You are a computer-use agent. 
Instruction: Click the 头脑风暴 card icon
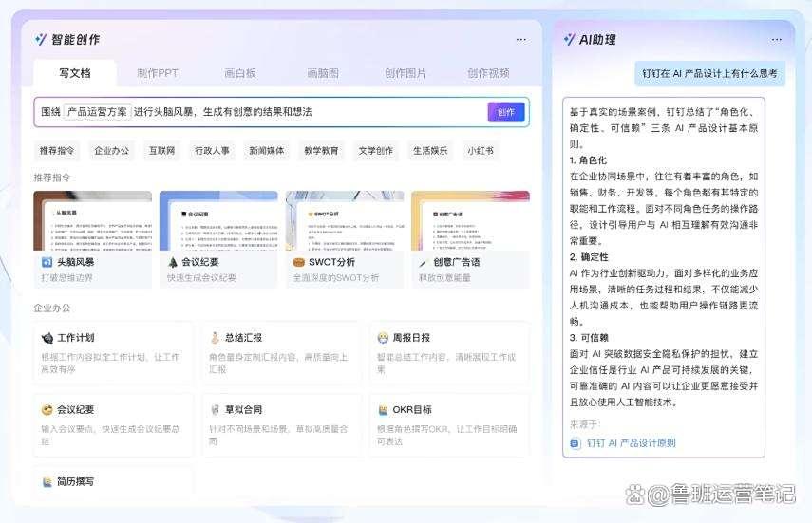coord(47,262)
